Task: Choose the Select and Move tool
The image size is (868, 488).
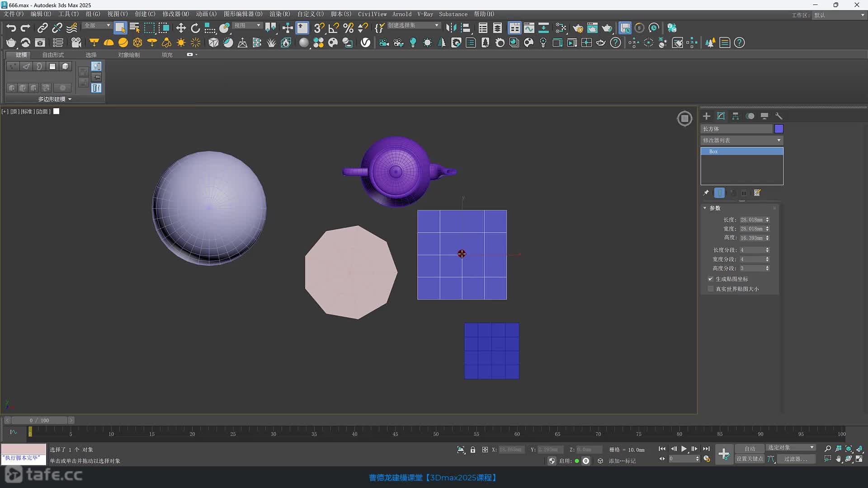Action: pos(181,28)
